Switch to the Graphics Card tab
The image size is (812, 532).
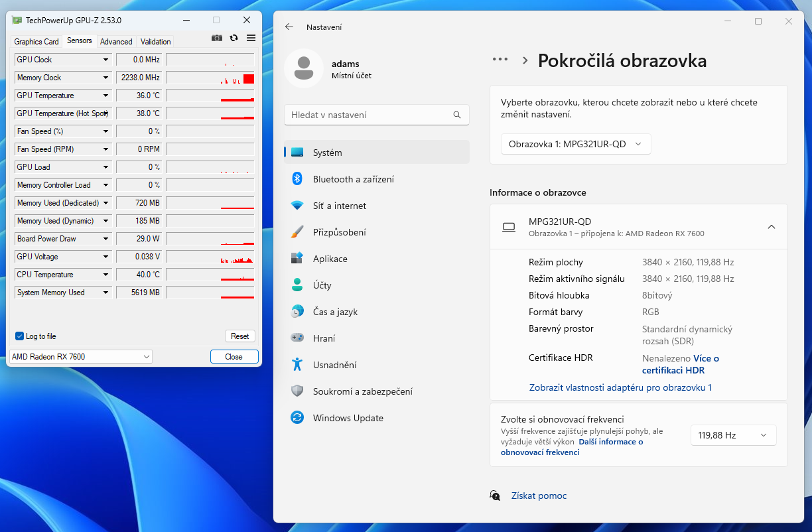pyautogui.click(x=36, y=42)
